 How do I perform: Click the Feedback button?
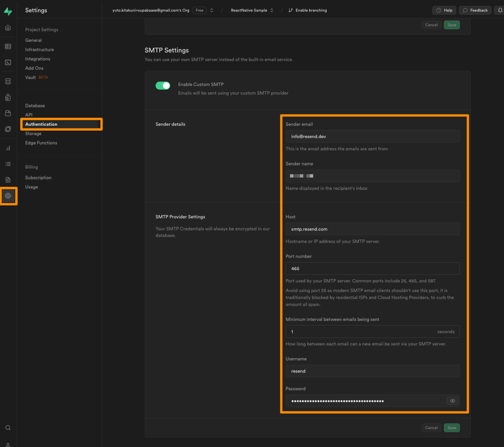click(x=475, y=10)
